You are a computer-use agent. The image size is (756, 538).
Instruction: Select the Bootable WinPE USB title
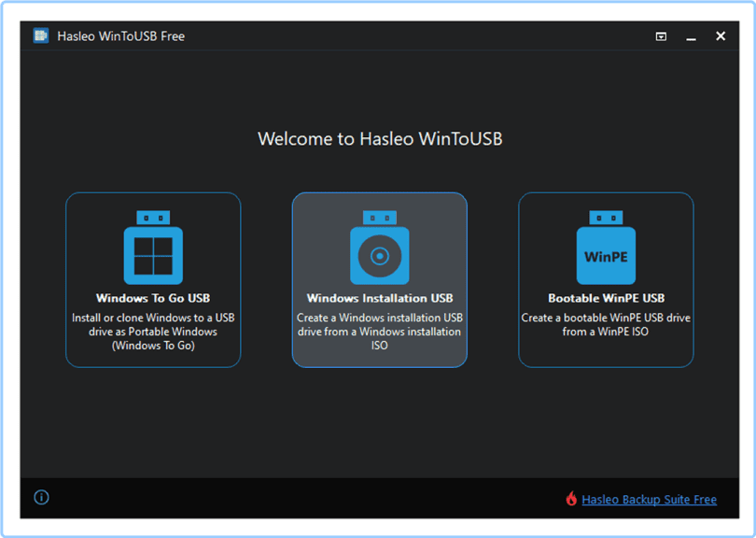[606, 298]
